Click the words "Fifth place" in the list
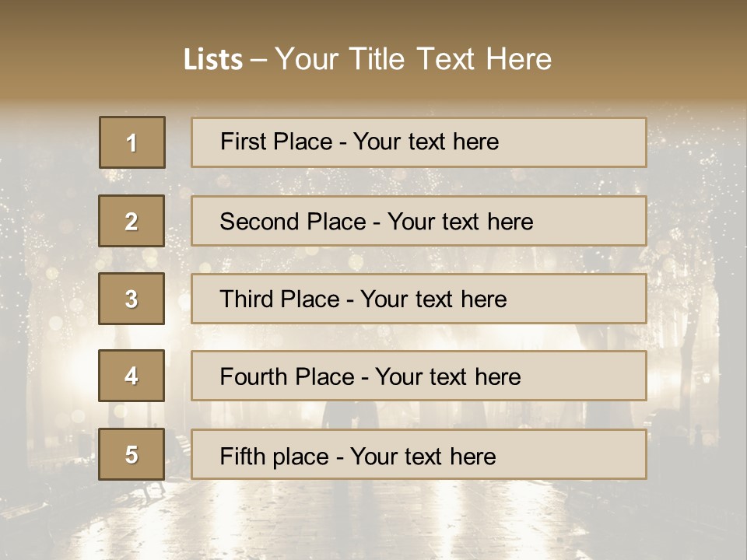 [274, 456]
